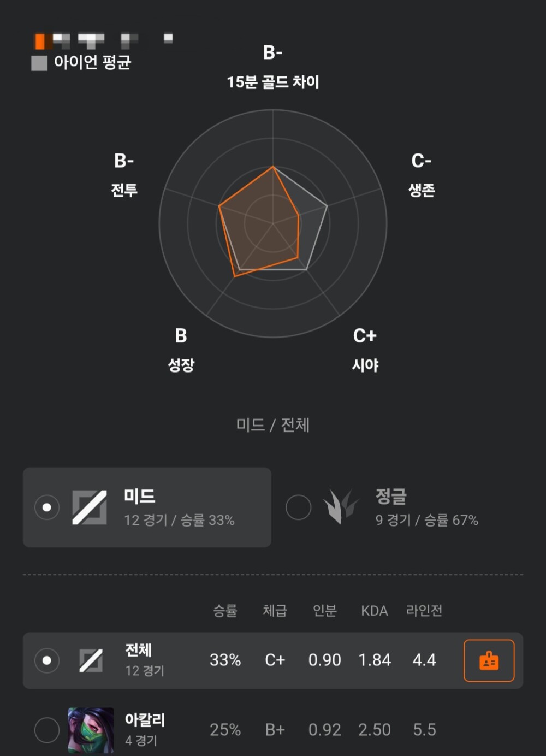Select the 전체 champions radio button
This screenshot has height=756, width=546.
click(47, 660)
